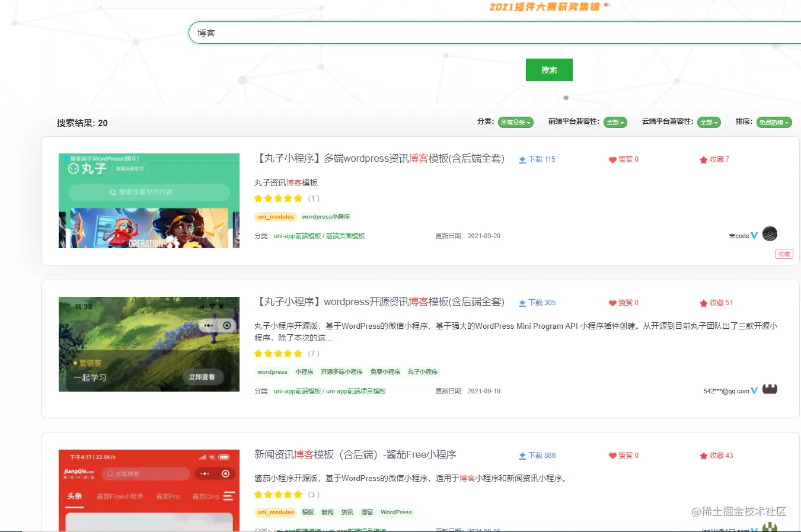Click the star icon beside 收藏 7
The image size is (801, 532).
click(704, 160)
